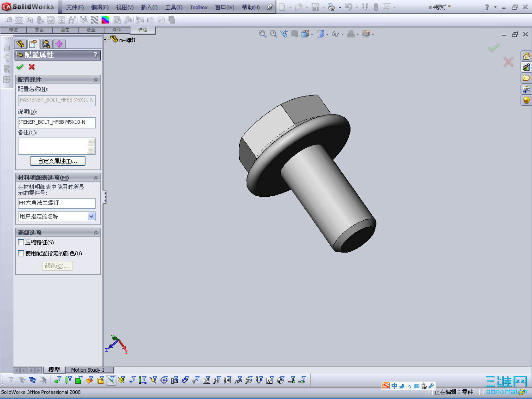
Task: Click the mass properties scale icon
Action: pyautogui.click(x=18, y=20)
